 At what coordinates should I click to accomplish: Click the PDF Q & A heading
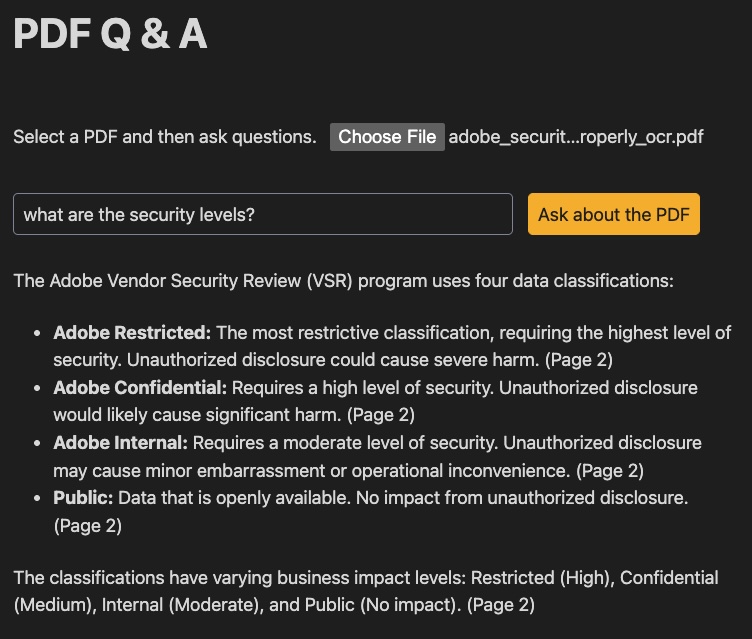point(110,34)
